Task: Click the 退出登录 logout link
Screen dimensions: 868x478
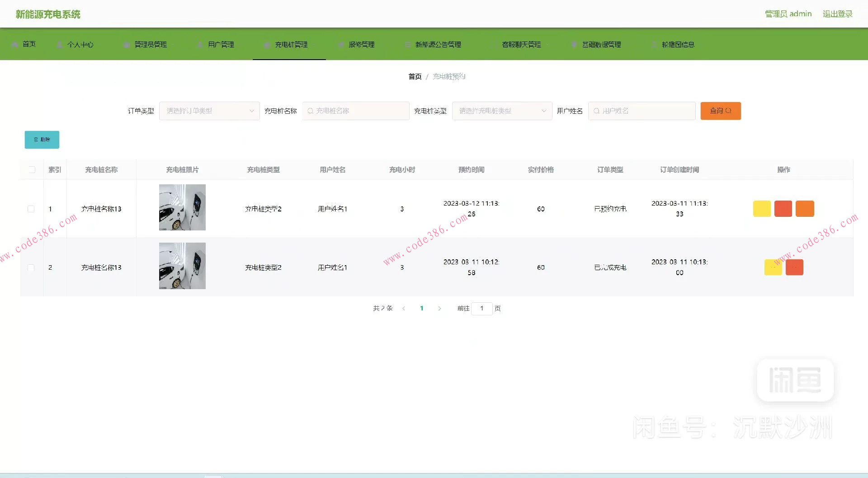Action: (x=837, y=14)
